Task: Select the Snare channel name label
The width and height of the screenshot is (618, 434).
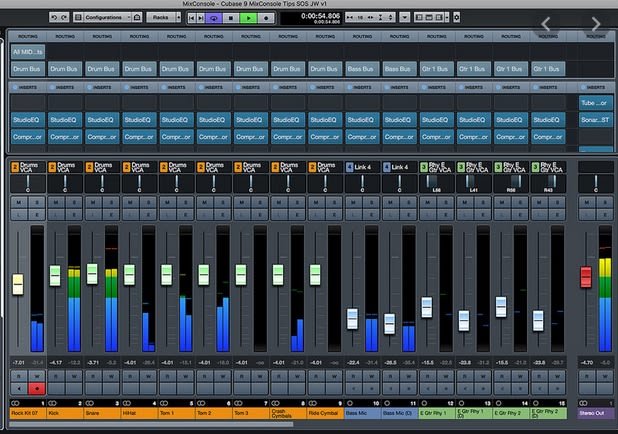Action: 102,413
